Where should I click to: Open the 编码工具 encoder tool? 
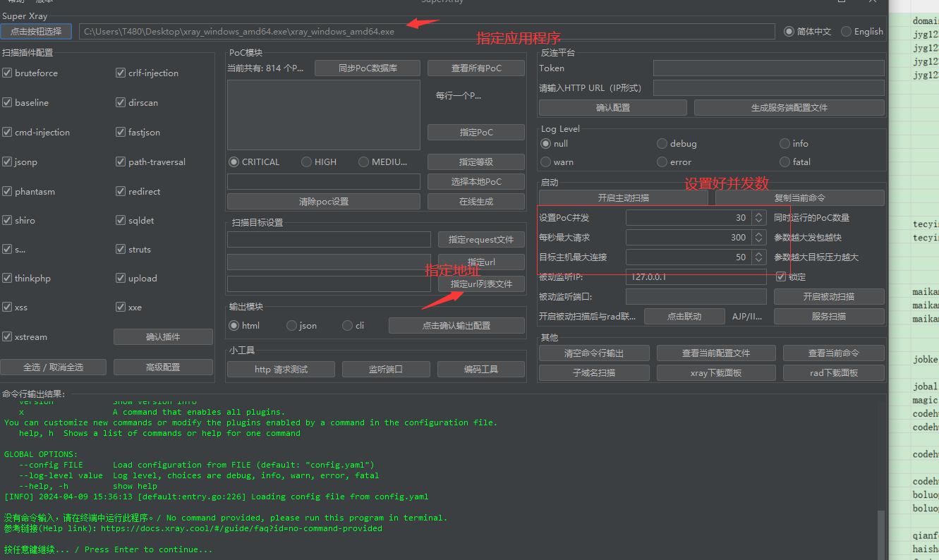click(x=481, y=369)
